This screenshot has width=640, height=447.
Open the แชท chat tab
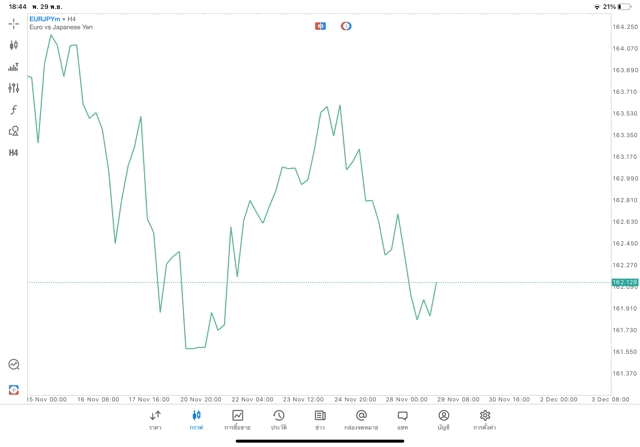[402, 420]
